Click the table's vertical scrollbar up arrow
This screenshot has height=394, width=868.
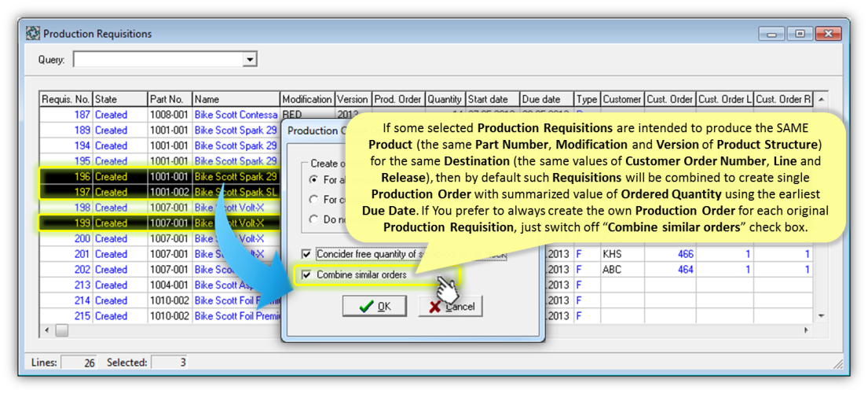821,98
